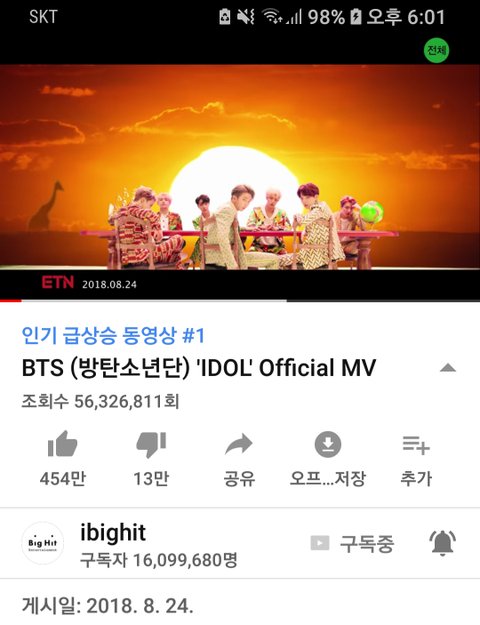Tap the offline save download icon
480x625 pixels.
(328, 444)
